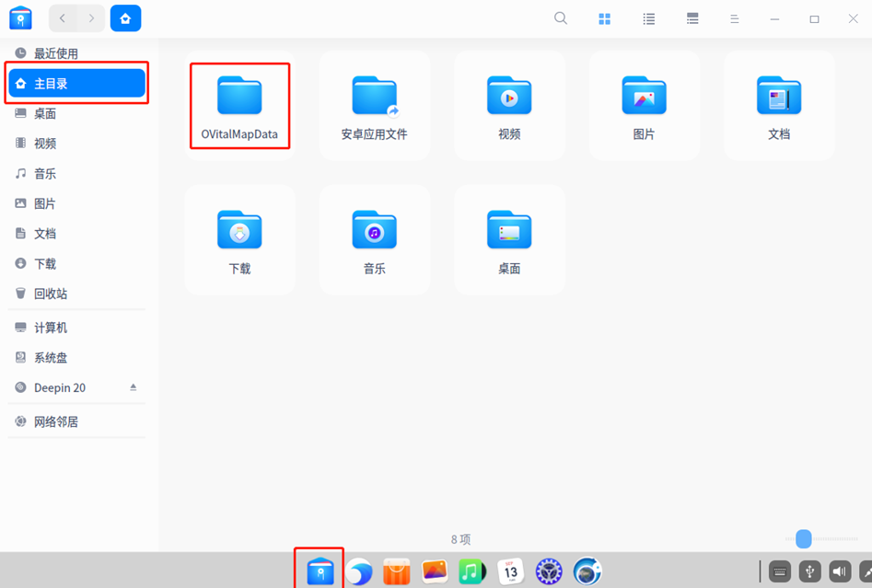This screenshot has height=588, width=872.
Task: Eject the Deepin 20 disk
Action: [x=133, y=387]
